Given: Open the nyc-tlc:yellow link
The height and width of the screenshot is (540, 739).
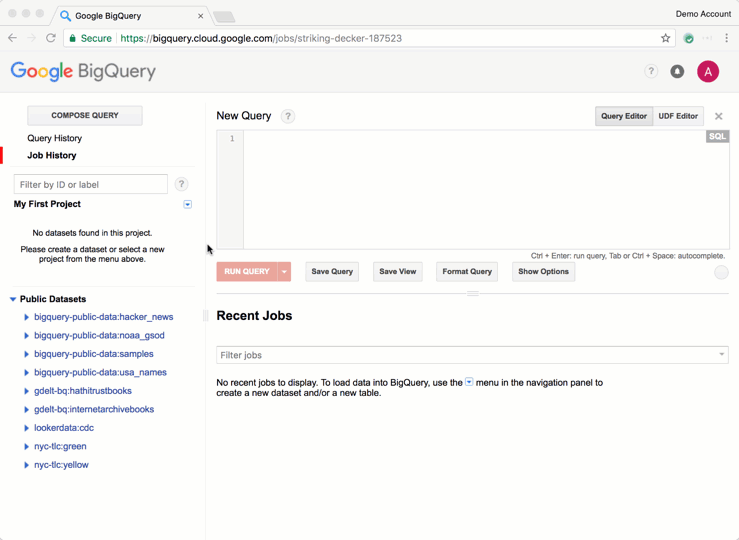Looking at the screenshot, I should point(61,465).
